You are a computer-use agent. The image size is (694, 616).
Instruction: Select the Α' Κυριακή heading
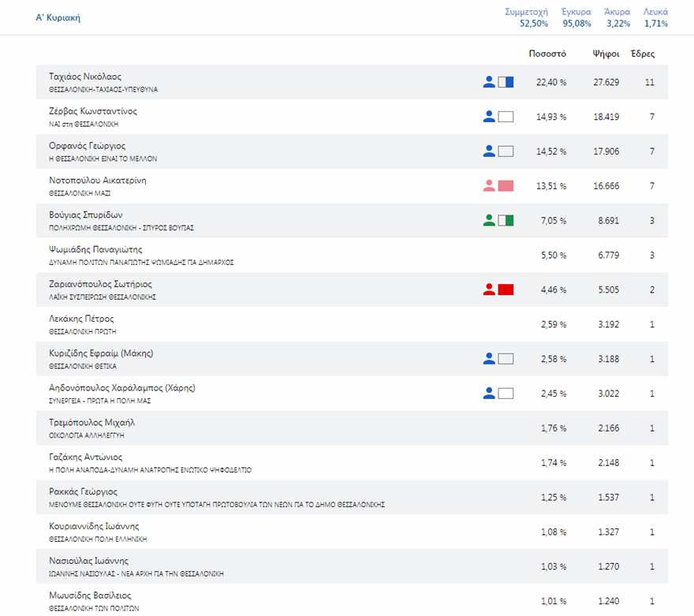58,17
